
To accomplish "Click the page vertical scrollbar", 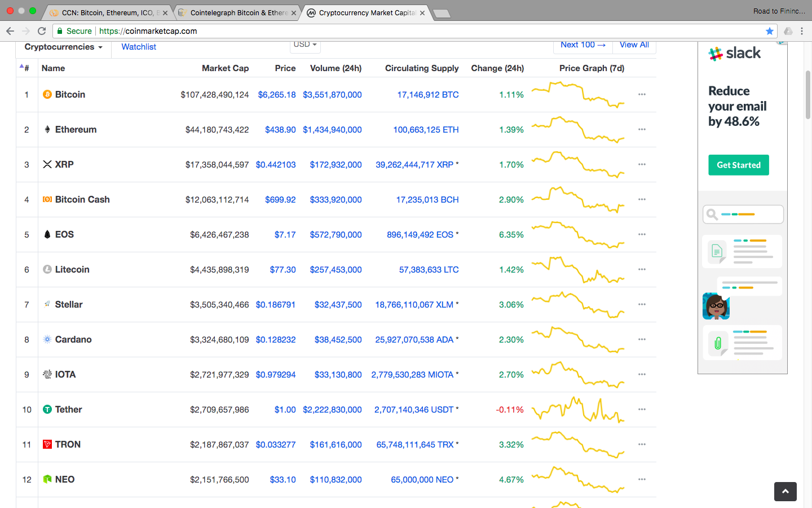I will pyautogui.click(x=807, y=95).
